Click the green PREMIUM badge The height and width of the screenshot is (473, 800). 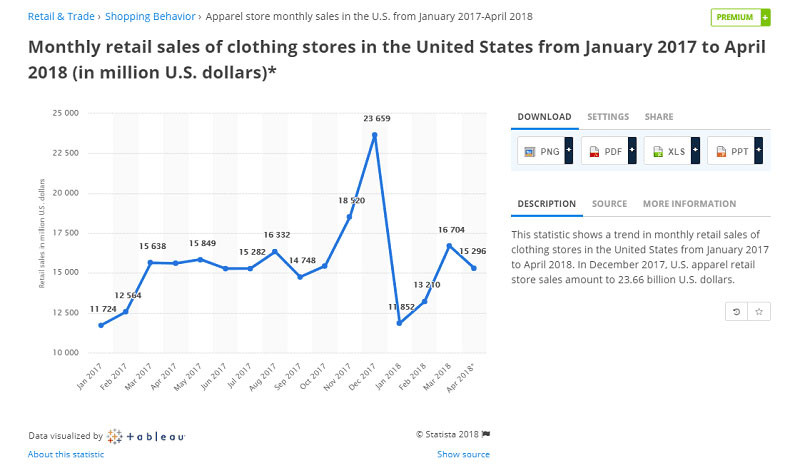coord(740,17)
